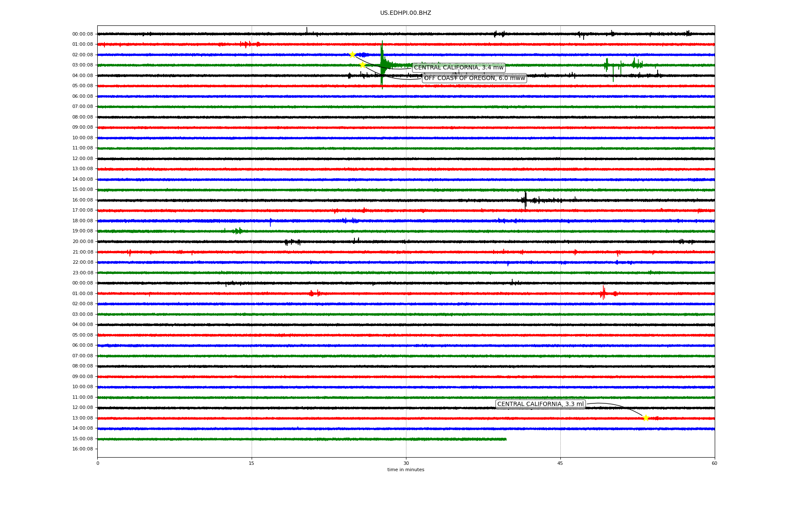This screenshot has width=812, height=508.
Task: Click the CENTRAL CALIFORNIA, 3.3 ml label
Action: [x=540, y=404]
